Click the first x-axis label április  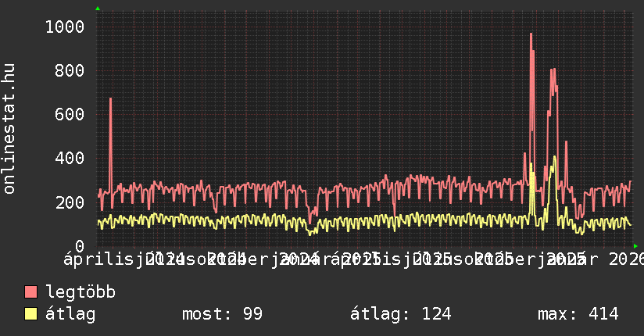point(92,259)
